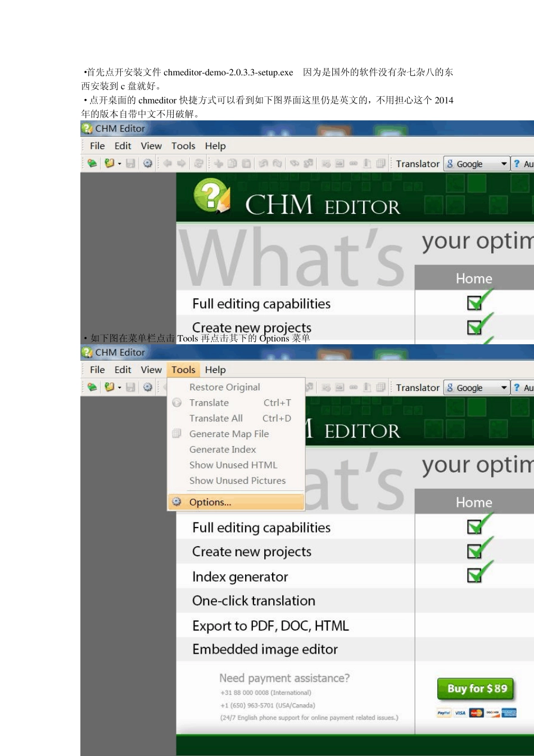
Task: Open the Edit menu beside the open Tools menu
Action: click(x=123, y=370)
